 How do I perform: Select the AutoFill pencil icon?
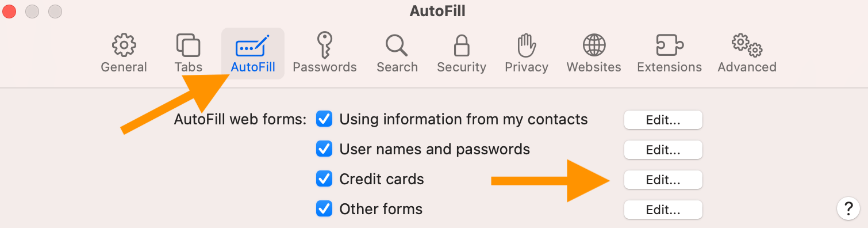point(253,45)
